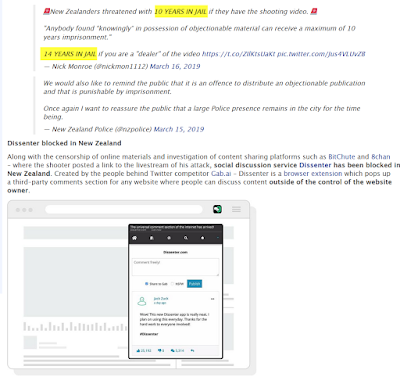Click the 'Dissenter.com' title in the popup
The width and height of the screenshot is (400, 377).
(175, 252)
